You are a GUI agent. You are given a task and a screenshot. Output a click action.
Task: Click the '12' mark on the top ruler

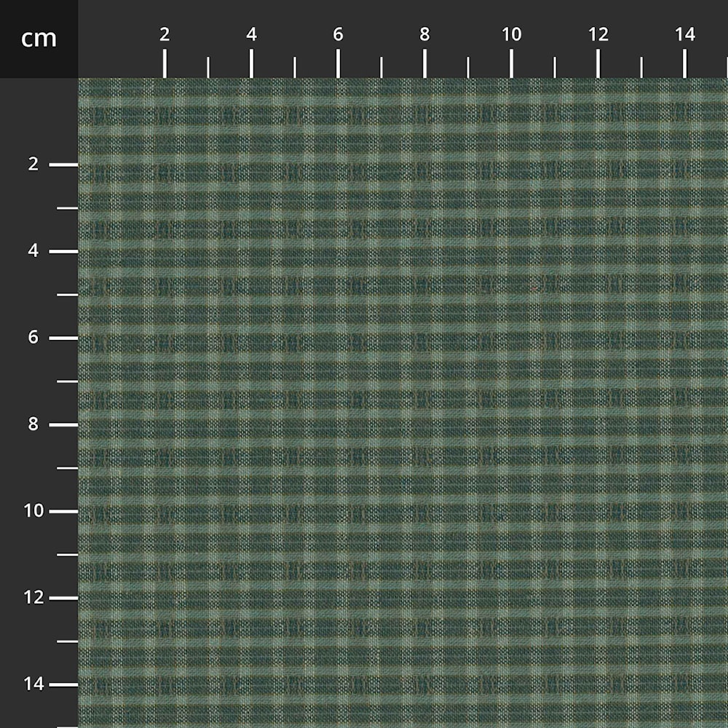[x=598, y=34]
